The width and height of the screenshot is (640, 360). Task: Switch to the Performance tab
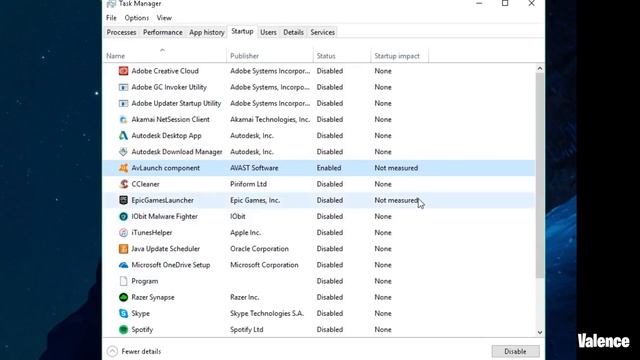pos(162,32)
